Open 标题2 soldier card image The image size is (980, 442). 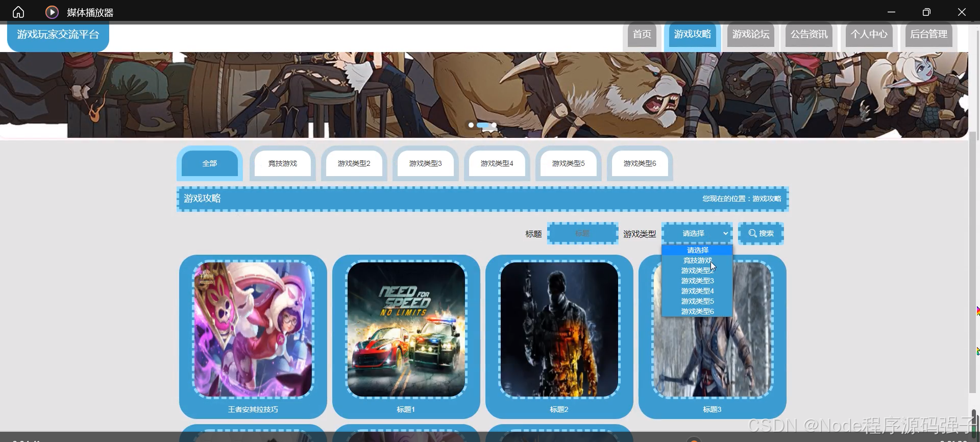click(x=559, y=330)
